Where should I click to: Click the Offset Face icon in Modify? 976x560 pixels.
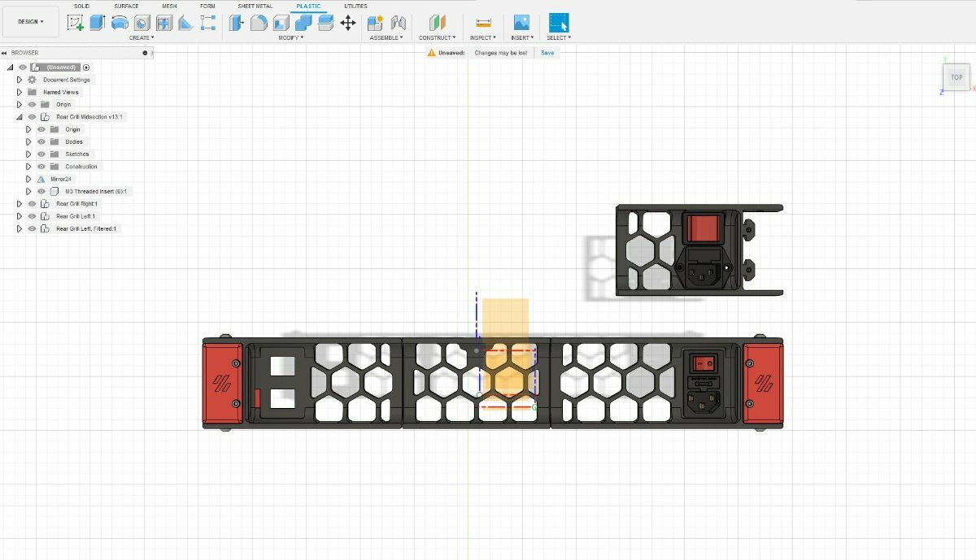click(x=325, y=23)
